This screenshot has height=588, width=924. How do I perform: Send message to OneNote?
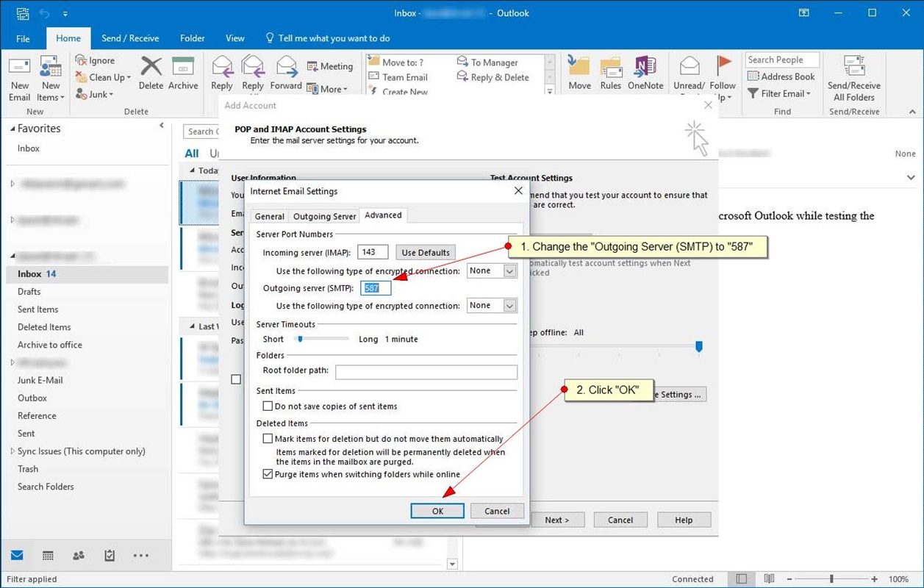(x=645, y=73)
